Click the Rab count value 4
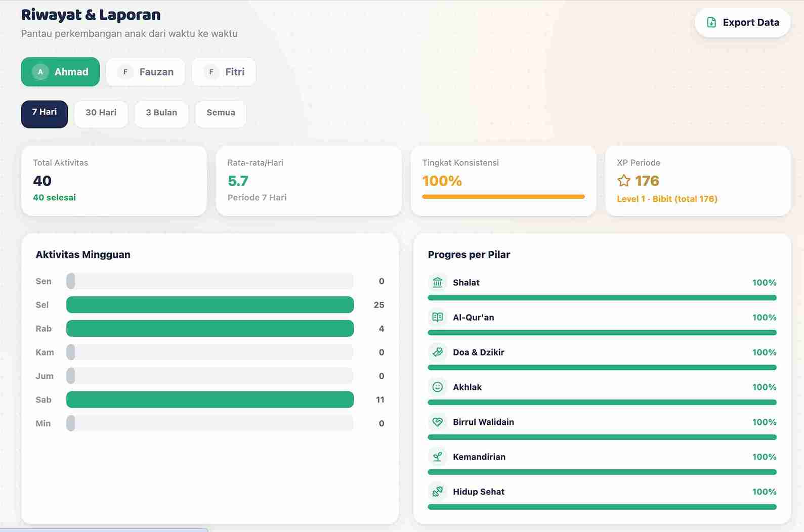804x532 pixels. click(x=382, y=329)
